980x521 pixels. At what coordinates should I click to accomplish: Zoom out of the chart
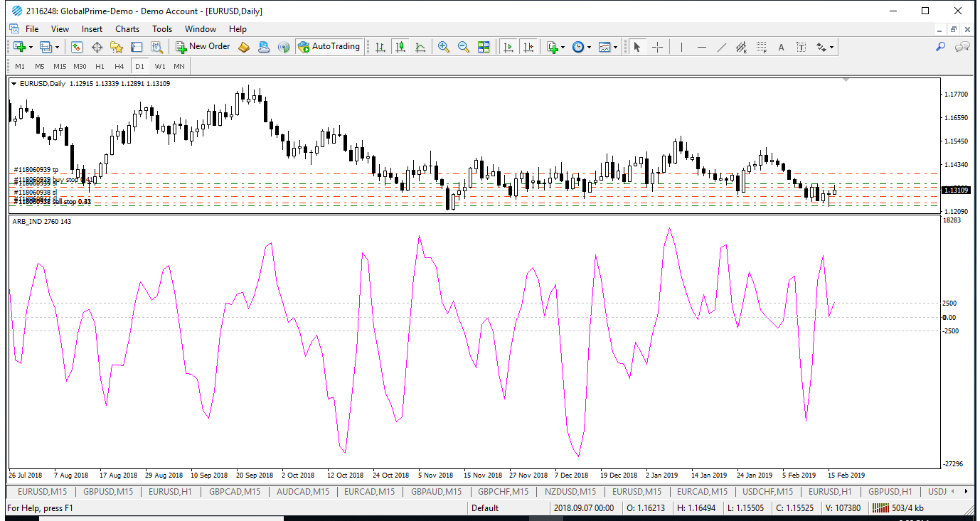[x=464, y=47]
